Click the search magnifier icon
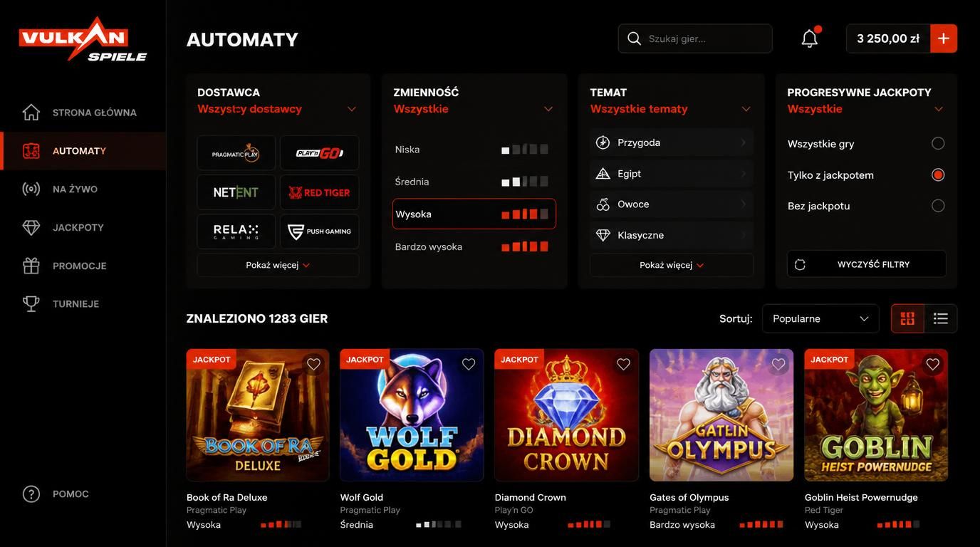This screenshot has width=980, height=547. [x=634, y=38]
